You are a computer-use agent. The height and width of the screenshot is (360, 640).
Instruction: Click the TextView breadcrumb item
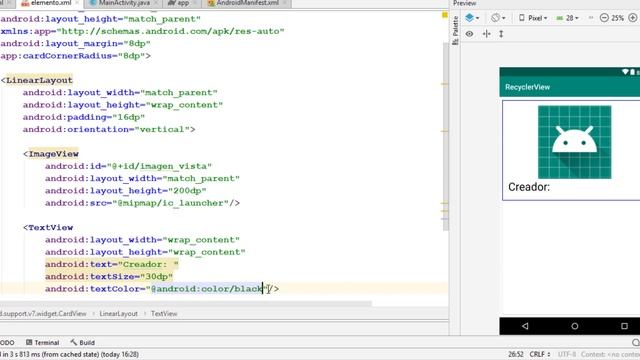[164, 313]
